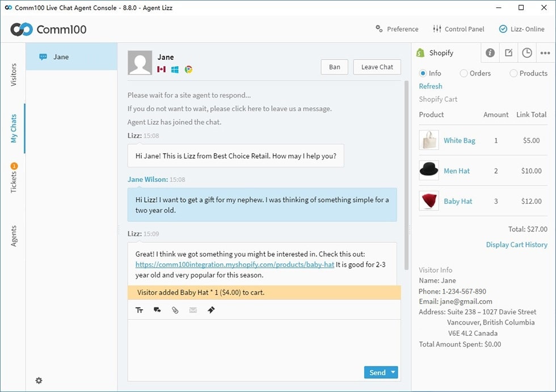Click the Tickets notification badge
Viewport: 556px width, 392px height.
[x=14, y=166]
